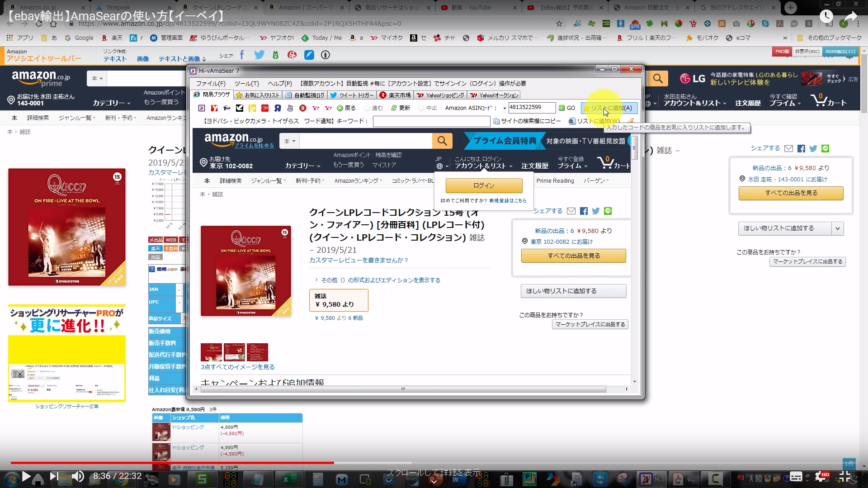The width and height of the screenshot is (868, 488).
Task: Click the キーワード input field
Action: pyautogui.click(x=431, y=121)
